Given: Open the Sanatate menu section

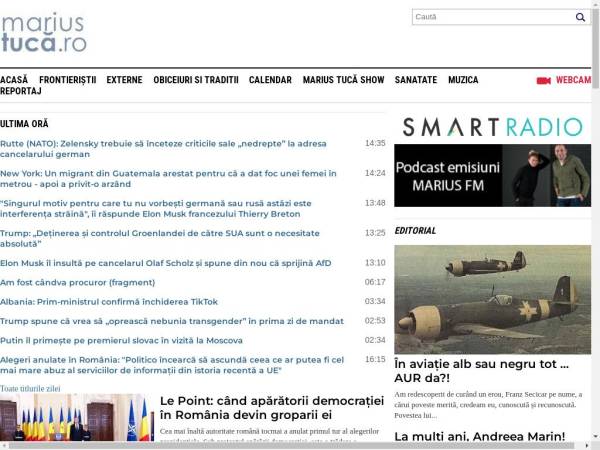Looking at the screenshot, I should point(416,80).
